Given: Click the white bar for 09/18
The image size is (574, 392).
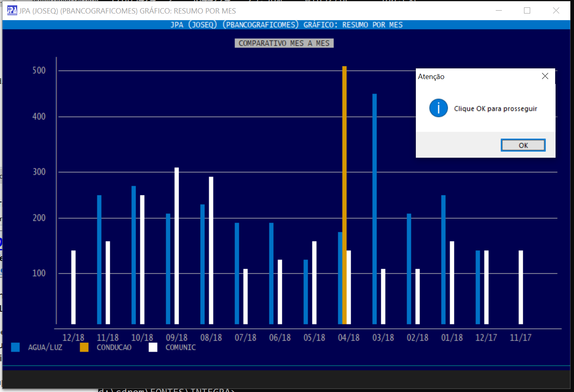Looking at the screenshot, I should (177, 246).
